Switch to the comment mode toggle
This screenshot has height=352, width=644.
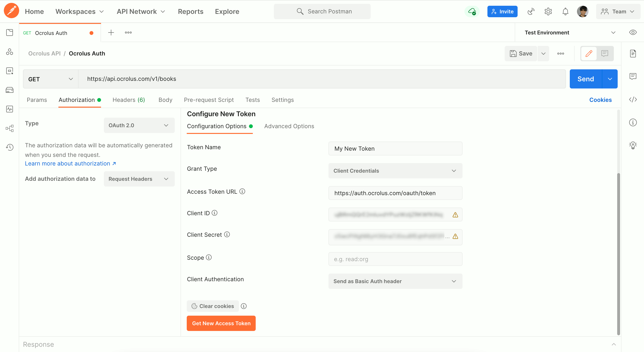pos(604,53)
